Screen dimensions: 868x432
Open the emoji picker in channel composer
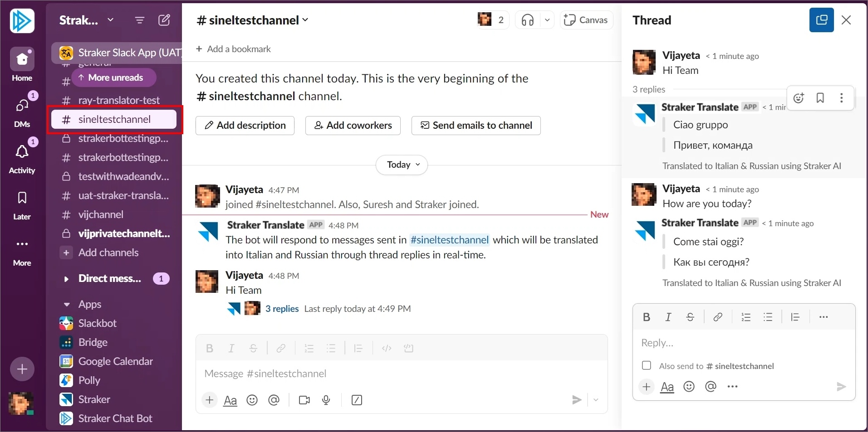coord(252,400)
